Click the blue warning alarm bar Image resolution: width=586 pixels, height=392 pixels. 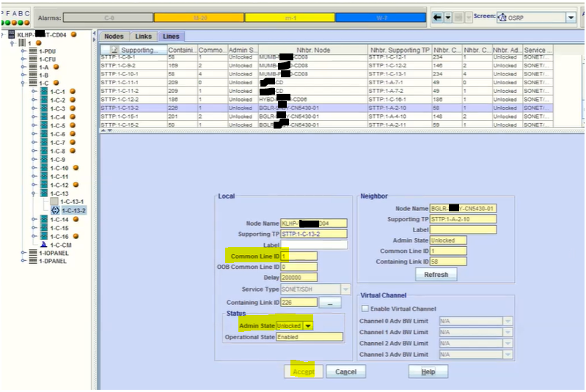[381, 18]
